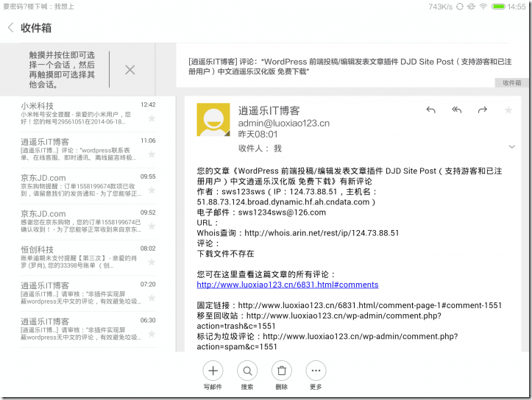
Task: Star the 逍遥乐IT博客 11:06 message
Action: 152,154
